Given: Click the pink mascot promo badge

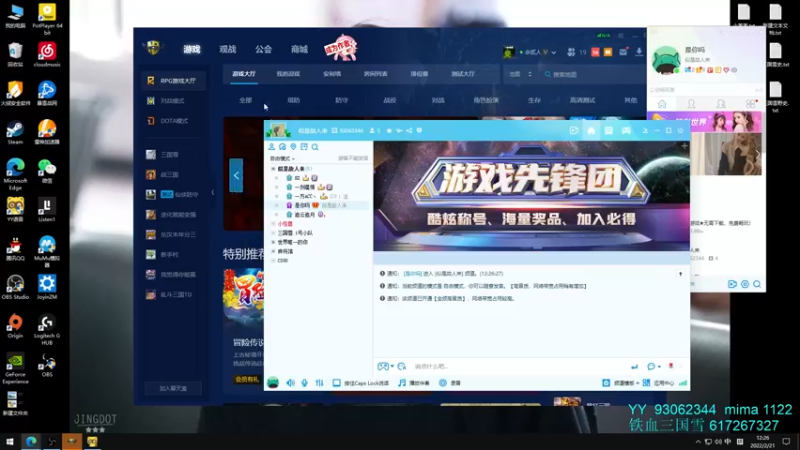Looking at the screenshot, I should coord(340,49).
